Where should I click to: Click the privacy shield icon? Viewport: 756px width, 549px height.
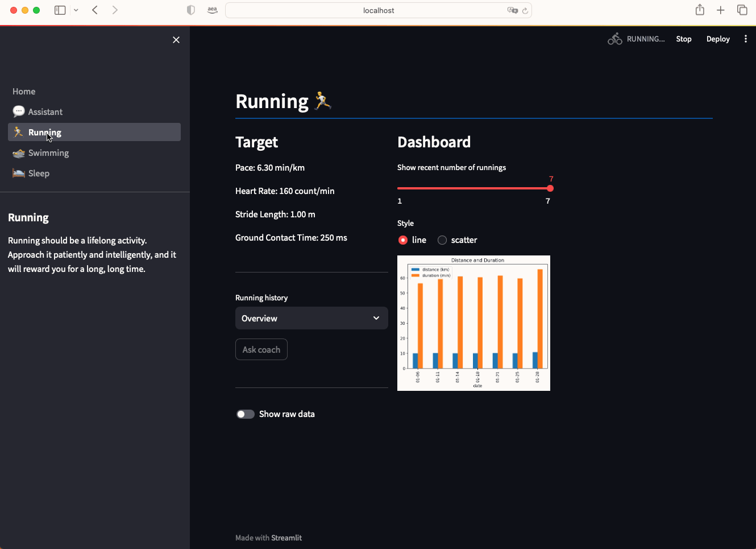[191, 10]
